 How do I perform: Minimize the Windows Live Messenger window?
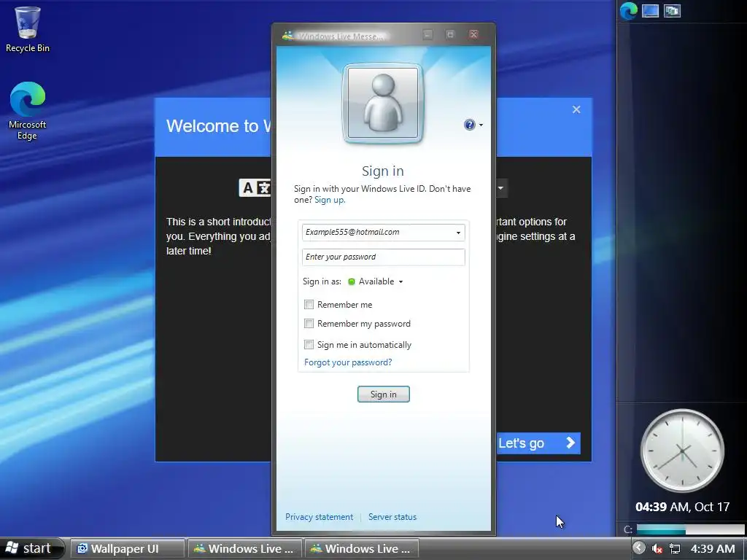point(427,35)
